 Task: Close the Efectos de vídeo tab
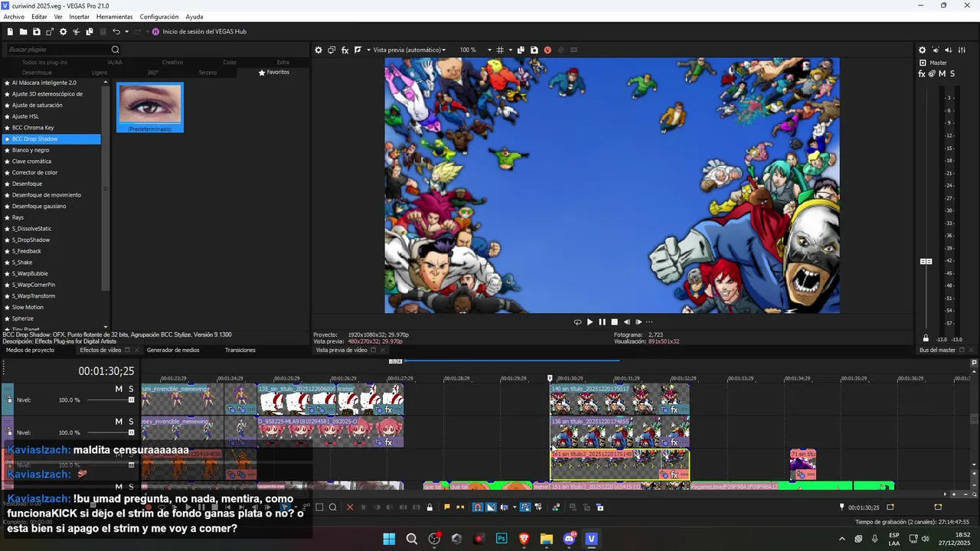137,350
